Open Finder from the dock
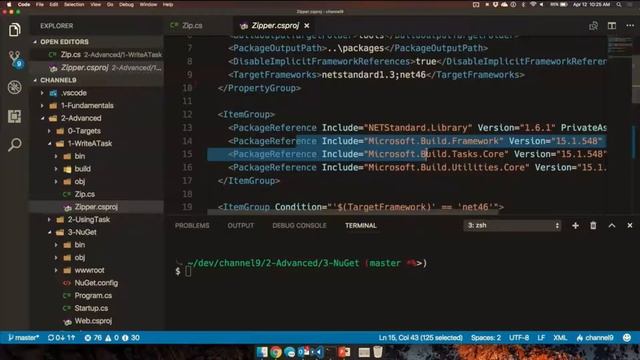Screen dimensions: 640x360 262,352
